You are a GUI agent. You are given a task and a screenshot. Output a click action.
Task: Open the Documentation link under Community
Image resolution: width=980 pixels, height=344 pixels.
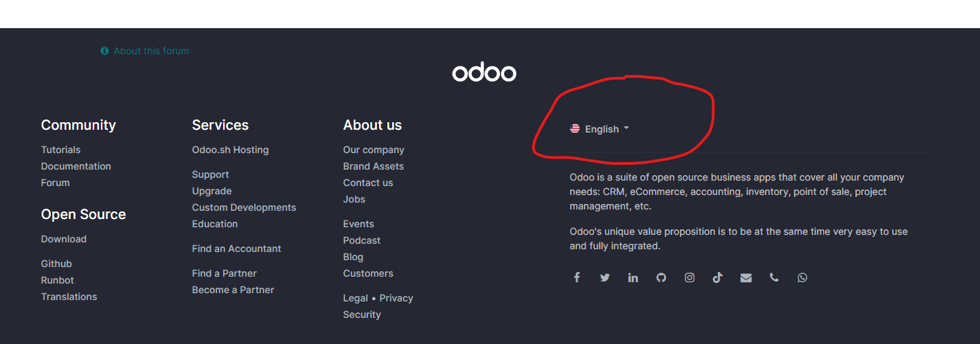point(76,166)
